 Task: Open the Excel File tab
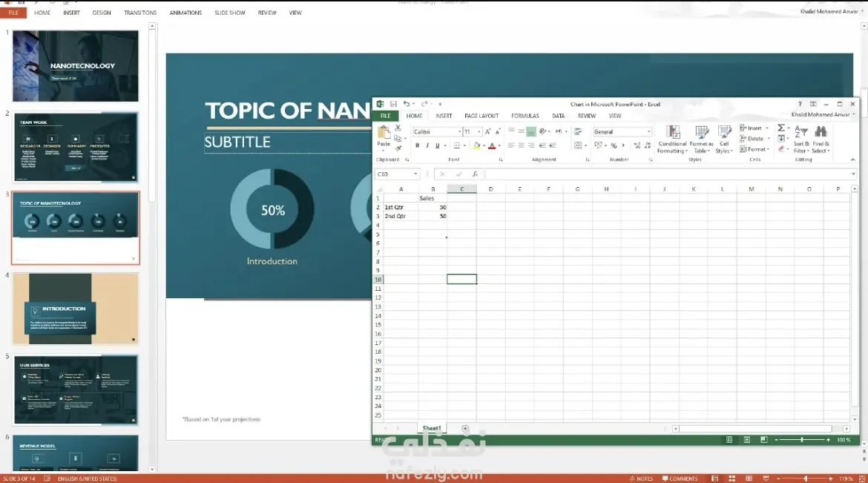pos(385,116)
